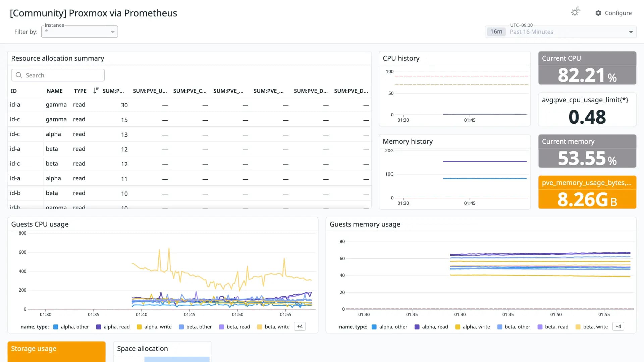This screenshot has height=362, width=644.
Task: Toggle beta, other series in Guests CPU legend
Action: (196, 327)
